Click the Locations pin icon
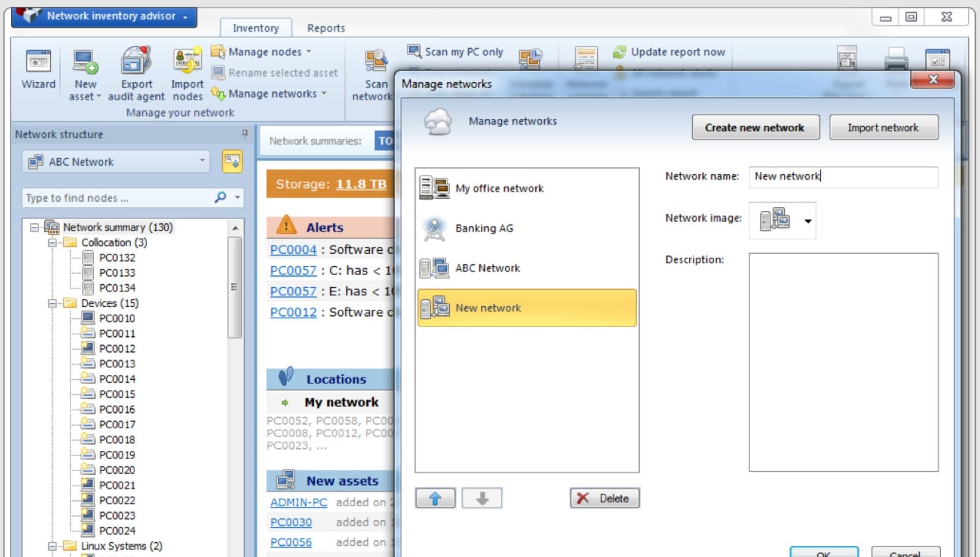 (286, 377)
